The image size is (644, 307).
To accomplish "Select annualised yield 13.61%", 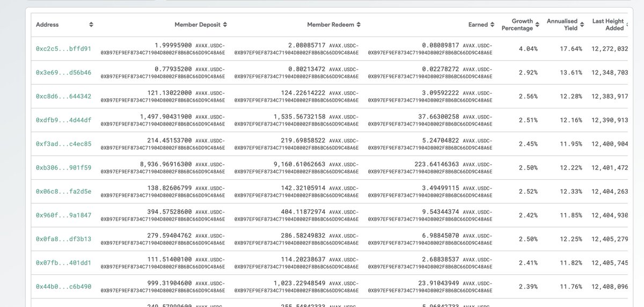I will point(570,72).
